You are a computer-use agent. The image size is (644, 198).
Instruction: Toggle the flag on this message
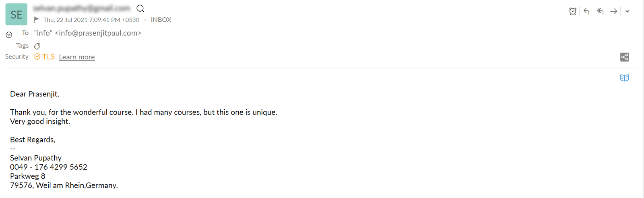click(x=37, y=19)
